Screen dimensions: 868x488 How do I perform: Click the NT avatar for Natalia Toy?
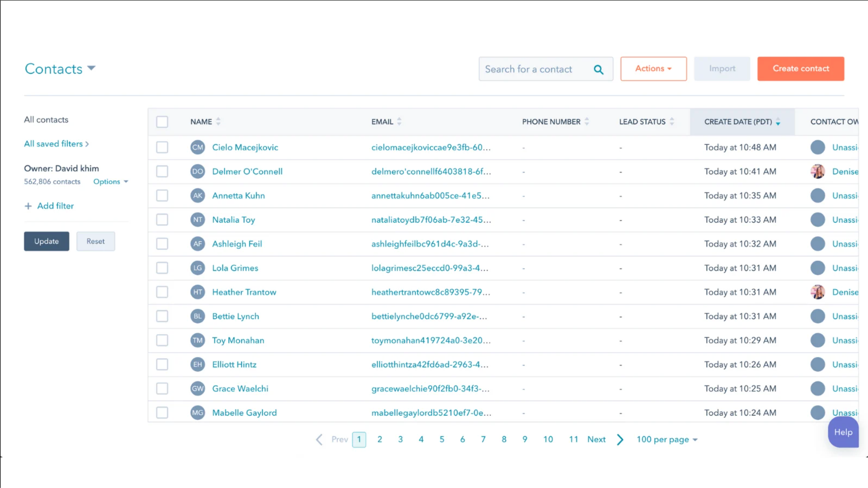(197, 220)
